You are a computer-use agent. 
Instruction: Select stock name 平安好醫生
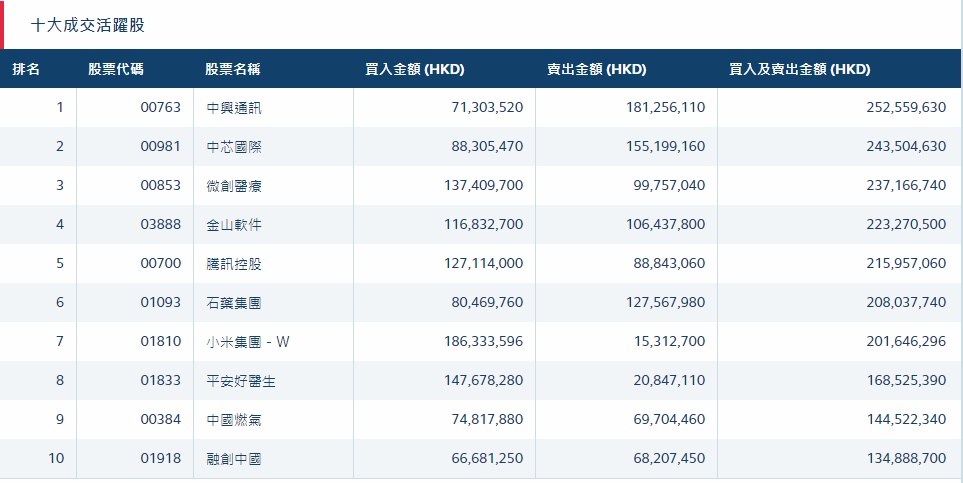coord(241,381)
